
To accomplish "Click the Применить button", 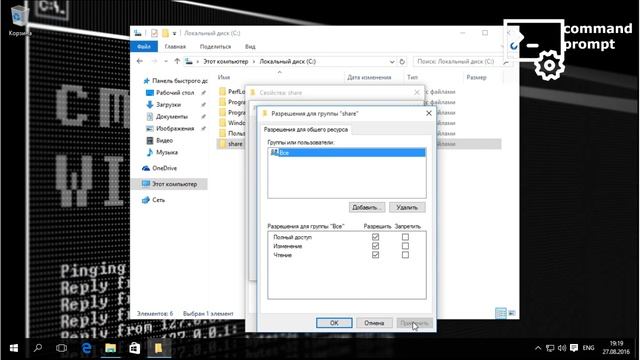I will click(x=414, y=323).
